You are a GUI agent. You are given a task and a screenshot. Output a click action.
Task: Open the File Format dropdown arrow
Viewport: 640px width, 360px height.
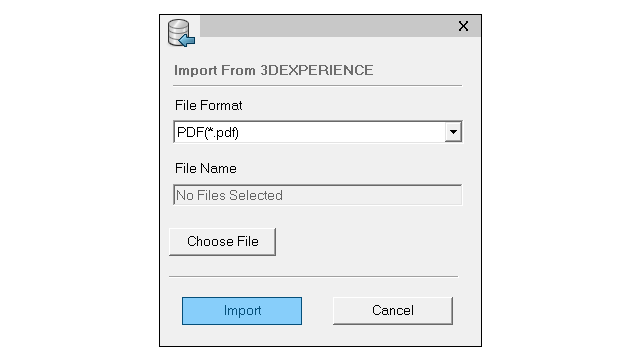click(x=453, y=132)
